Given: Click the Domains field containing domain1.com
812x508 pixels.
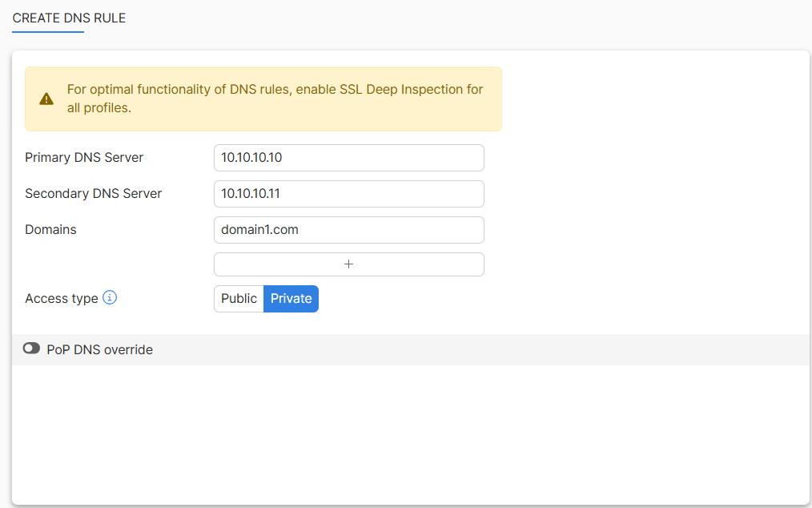Looking at the screenshot, I should (x=348, y=229).
